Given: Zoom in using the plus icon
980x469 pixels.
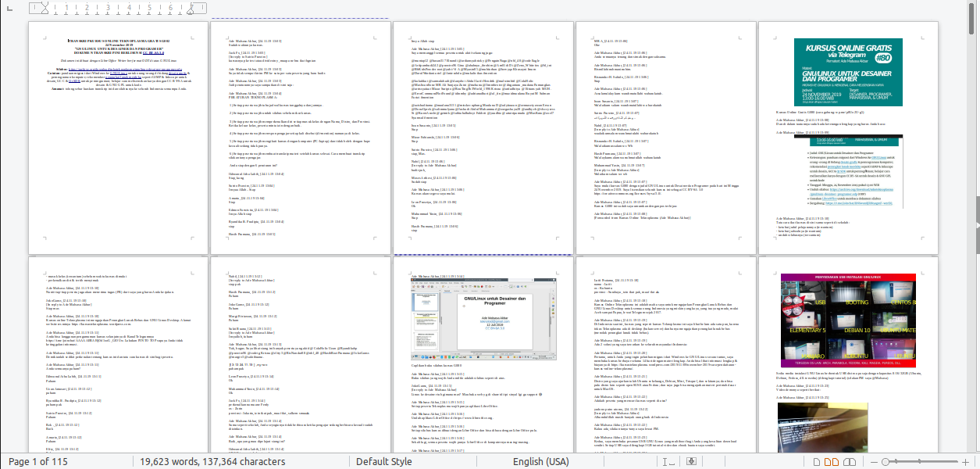Looking at the screenshot, I should [x=966, y=461].
